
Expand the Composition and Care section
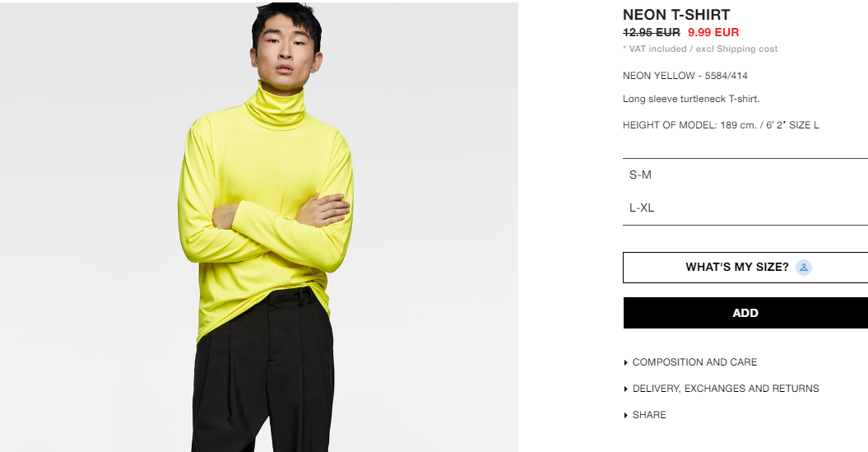[694, 362]
